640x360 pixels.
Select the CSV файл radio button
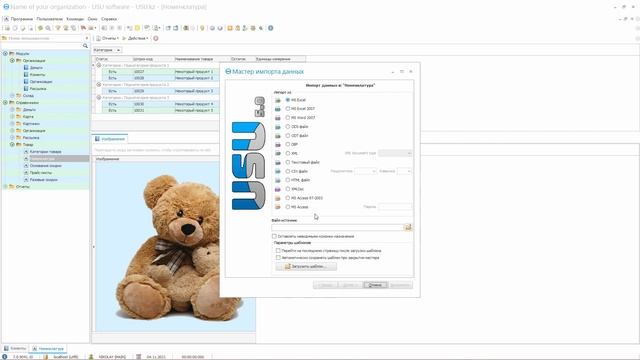288,171
